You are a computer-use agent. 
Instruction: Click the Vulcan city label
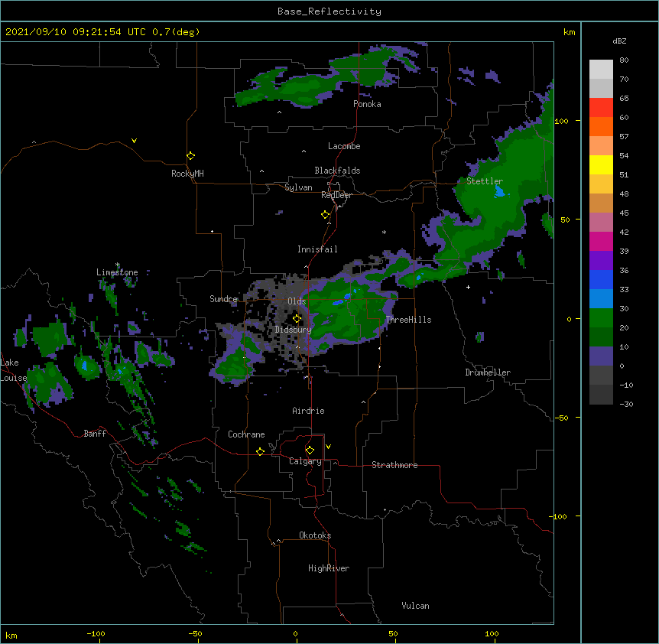(415, 606)
